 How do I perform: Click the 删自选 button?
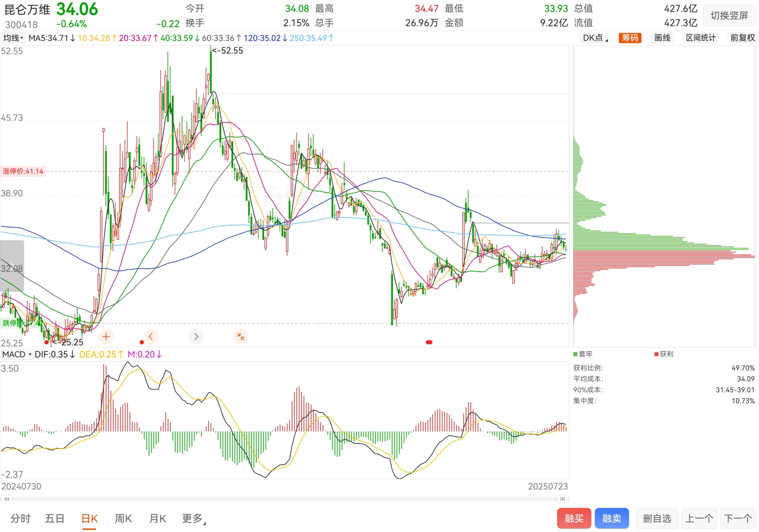[657, 518]
